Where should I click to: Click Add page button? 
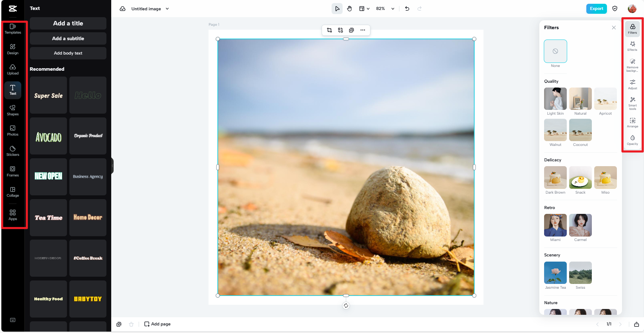[158, 324]
